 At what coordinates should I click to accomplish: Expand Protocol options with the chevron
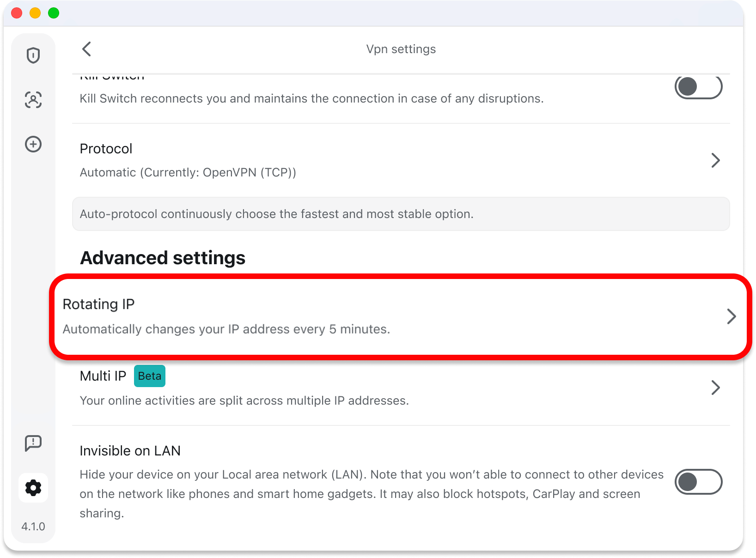click(715, 160)
